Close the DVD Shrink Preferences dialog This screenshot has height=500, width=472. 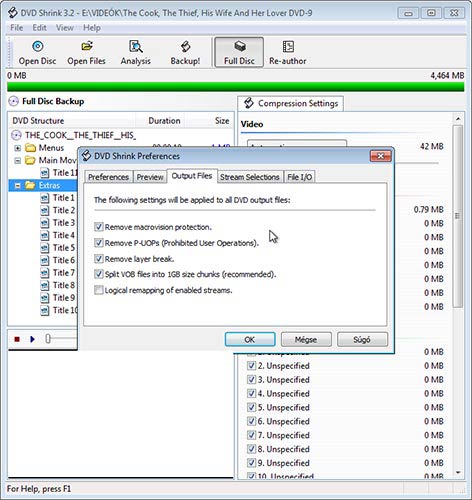click(380, 156)
